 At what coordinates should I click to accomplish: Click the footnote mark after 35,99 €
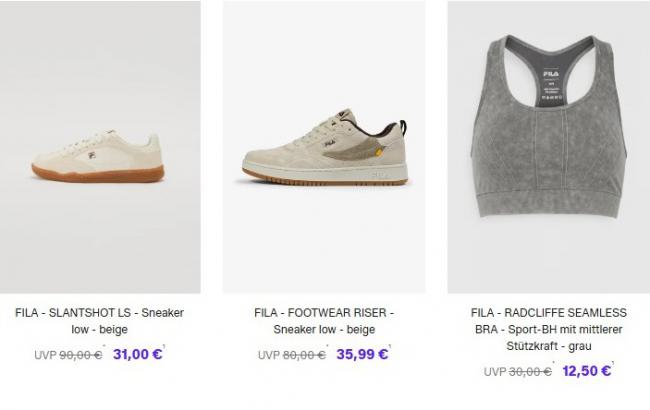(390, 346)
